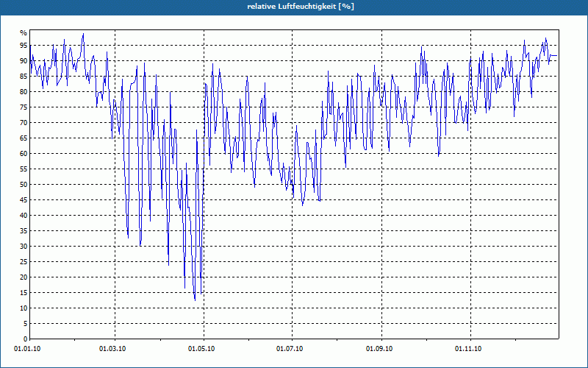This screenshot has width=588, height=368.
Task: Click the y-axis value 95
Action: [x=24, y=46]
